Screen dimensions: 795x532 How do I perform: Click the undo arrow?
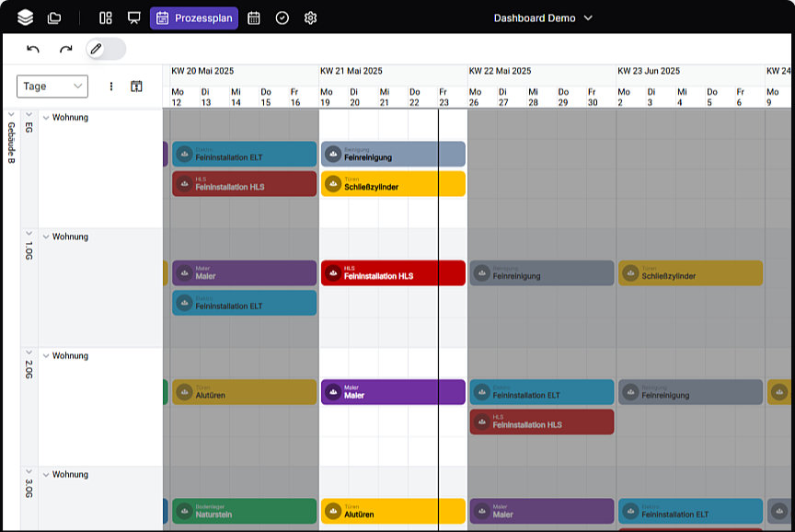[34, 49]
